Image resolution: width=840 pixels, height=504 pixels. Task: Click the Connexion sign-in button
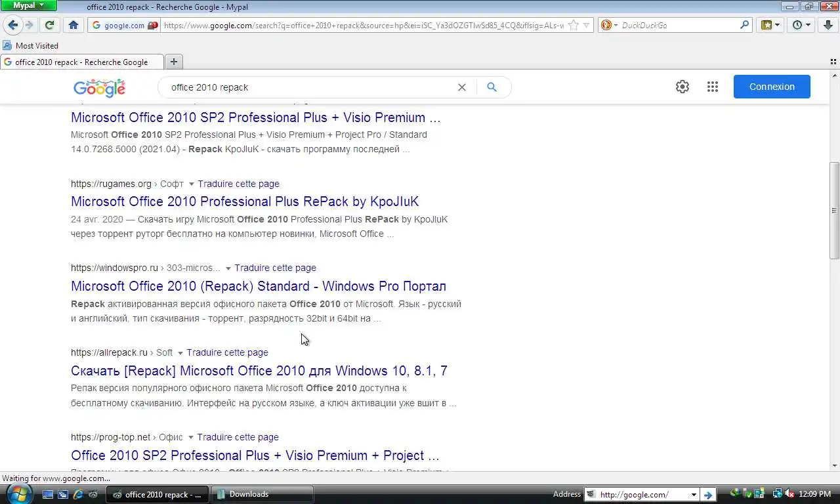[772, 87]
